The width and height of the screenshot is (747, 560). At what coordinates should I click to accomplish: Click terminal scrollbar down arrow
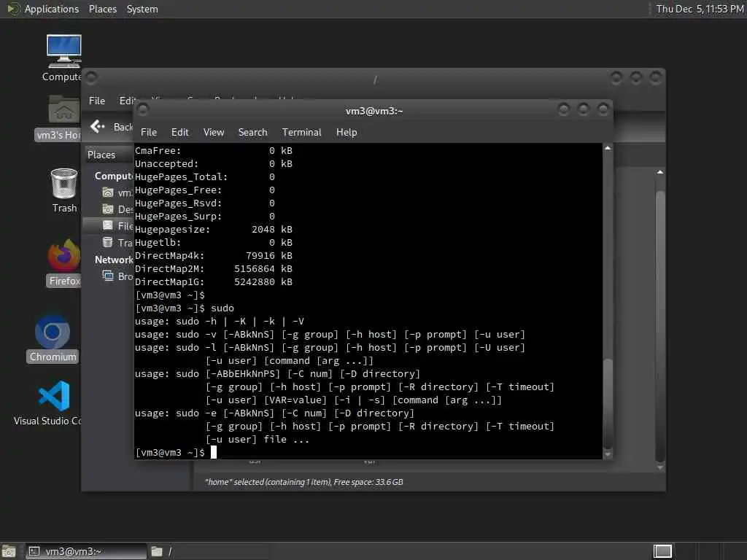[x=608, y=455]
